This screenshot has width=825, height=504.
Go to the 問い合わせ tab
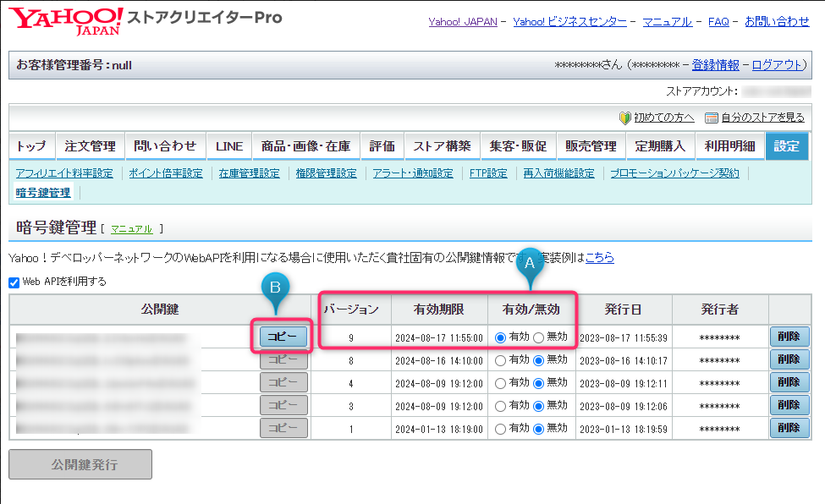pos(165,146)
